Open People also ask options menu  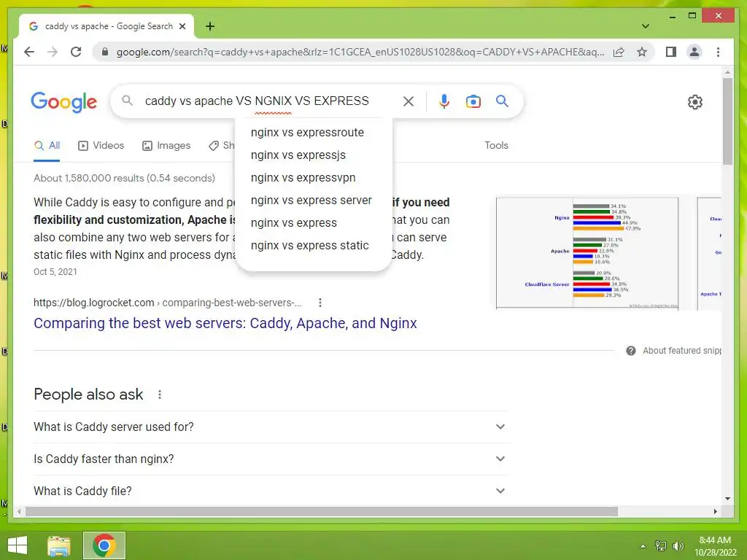160,394
